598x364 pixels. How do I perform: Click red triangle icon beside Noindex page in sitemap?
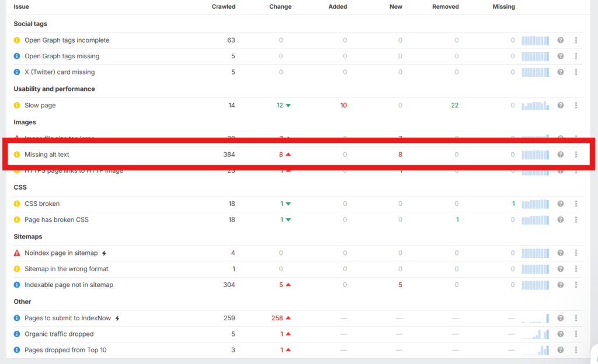coord(17,253)
